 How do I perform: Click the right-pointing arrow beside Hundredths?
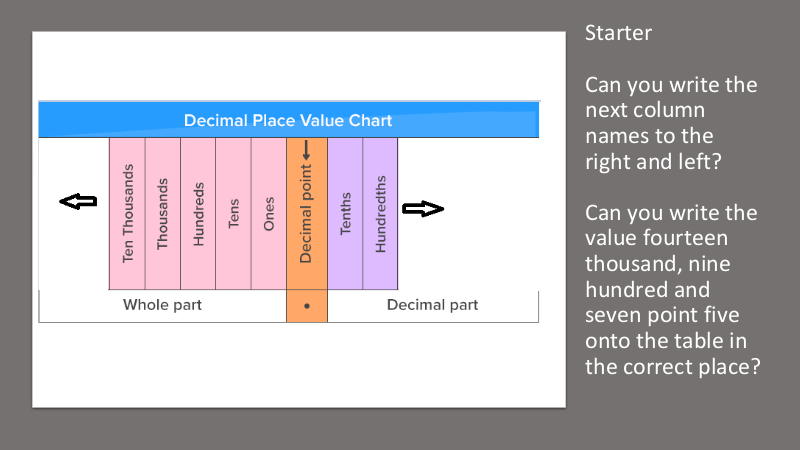pyautogui.click(x=421, y=209)
